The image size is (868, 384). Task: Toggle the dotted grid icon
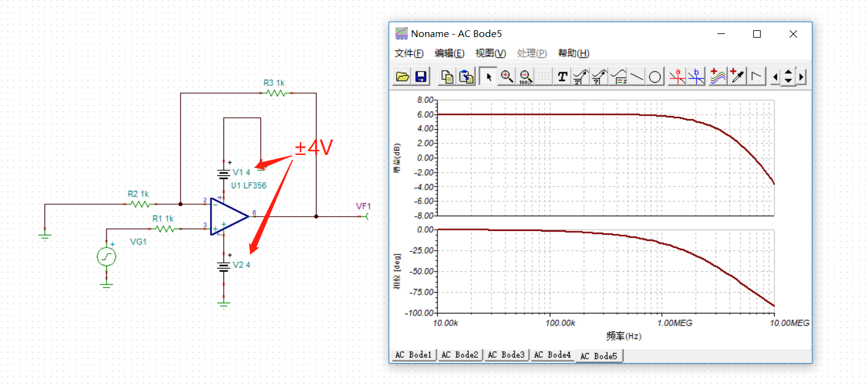pos(544,77)
